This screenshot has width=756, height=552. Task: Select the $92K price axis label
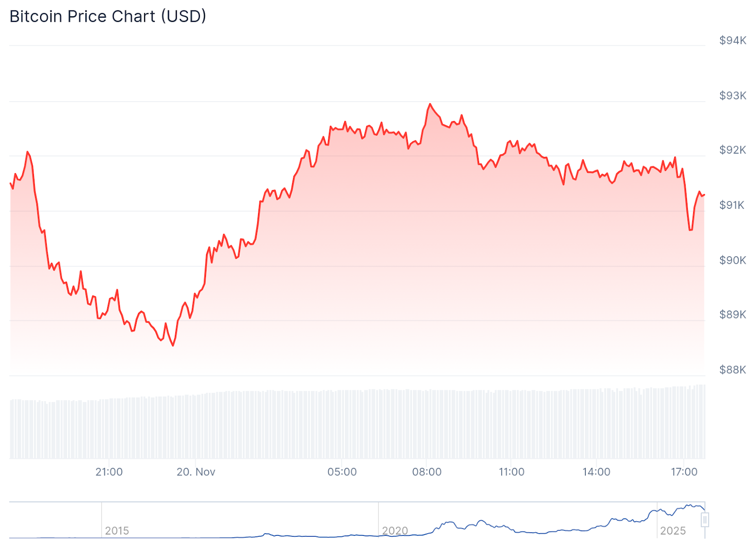(732, 150)
